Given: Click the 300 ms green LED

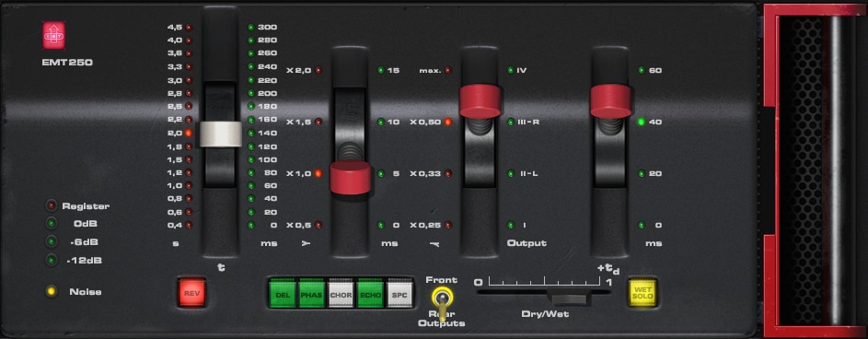Looking at the screenshot, I should (250, 27).
